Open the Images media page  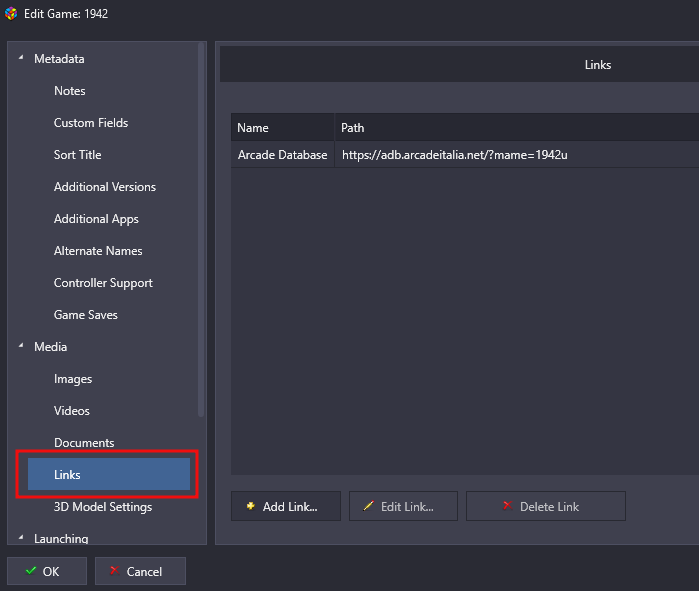click(73, 379)
